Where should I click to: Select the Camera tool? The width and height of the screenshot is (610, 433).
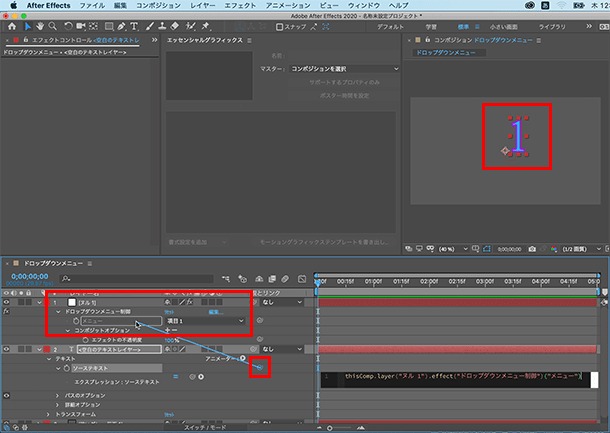(81, 26)
